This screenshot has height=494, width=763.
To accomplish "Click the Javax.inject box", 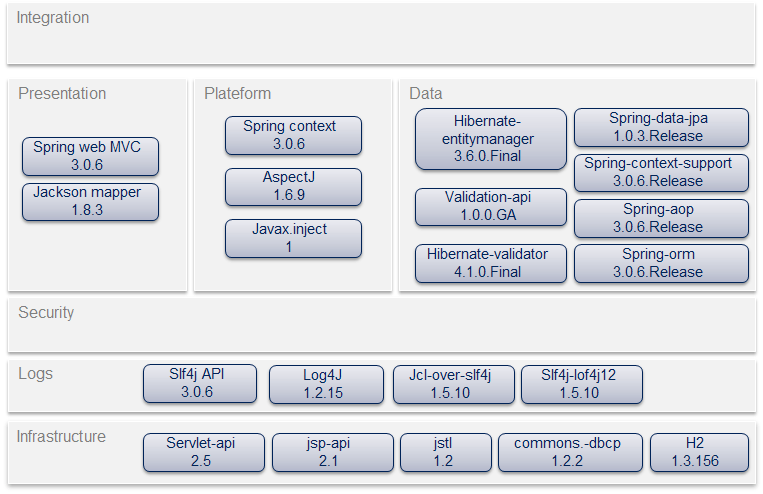I will 293,238.
